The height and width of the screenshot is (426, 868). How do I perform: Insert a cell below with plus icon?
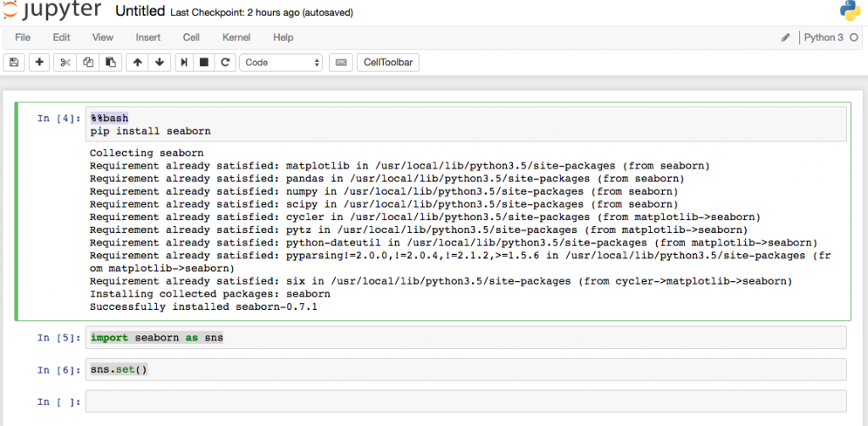click(39, 63)
